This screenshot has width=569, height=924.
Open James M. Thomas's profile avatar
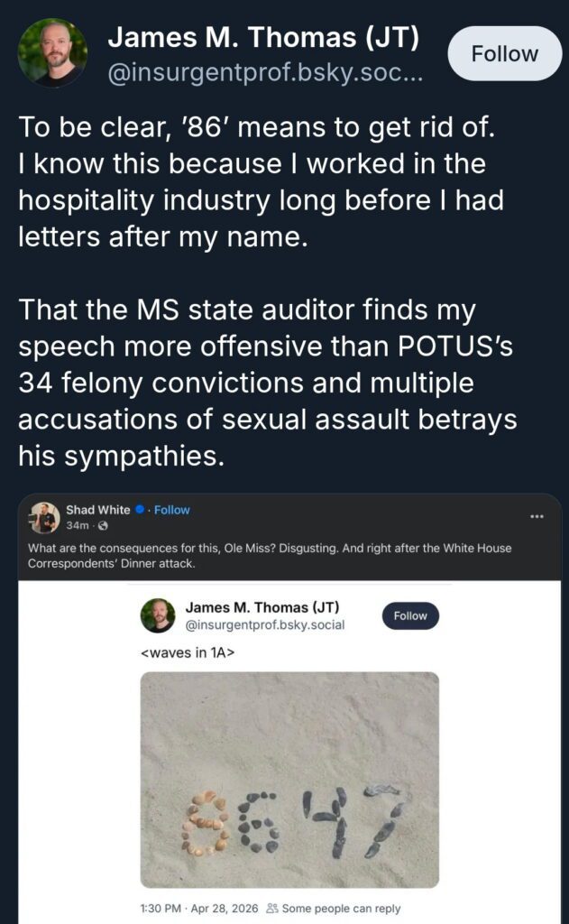[x=52, y=52]
